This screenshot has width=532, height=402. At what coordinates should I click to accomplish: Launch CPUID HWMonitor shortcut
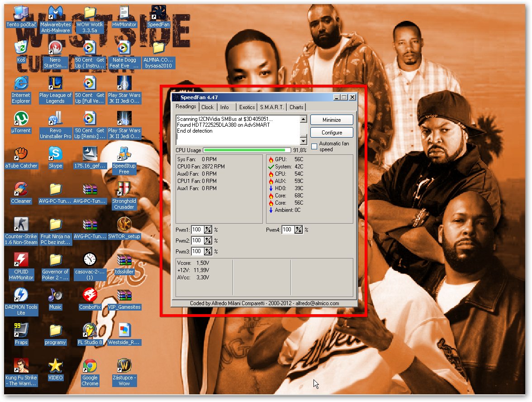tap(21, 267)
